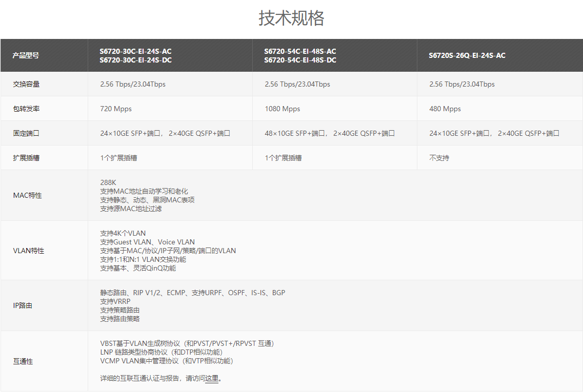Screen dimensions: 583x392
Task: Click "2.56 Tbps/23.04Tbps" in the S6720-30C column
Action: click(x=133, y=85)
